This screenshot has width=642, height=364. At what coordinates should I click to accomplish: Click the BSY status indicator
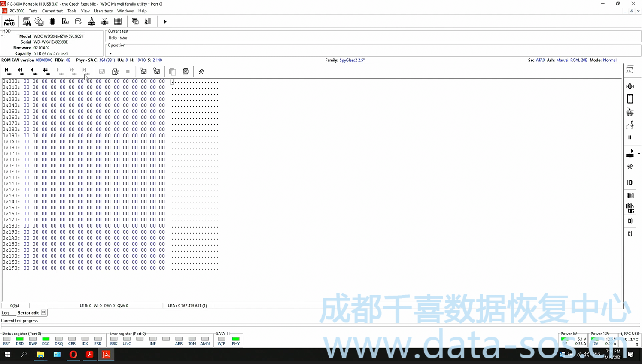click(6, 341)
